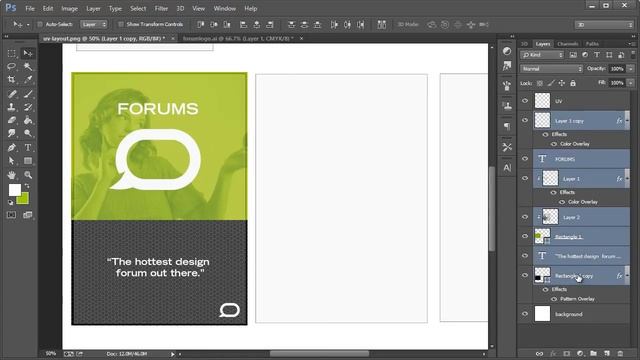Open the Fill slider dropdown arrow
Image resolution: width=640 pixels, height=360 pixels.
[x=631, y=83]
